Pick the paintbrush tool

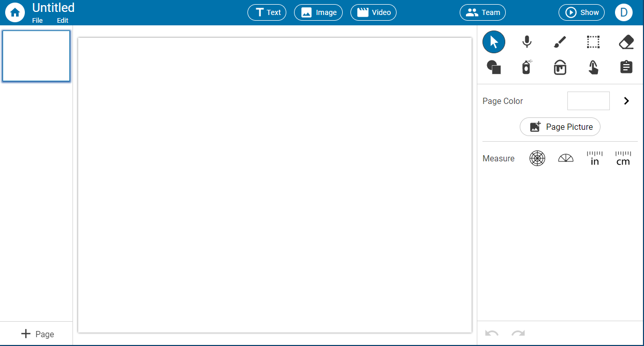pyautogui.click(x=560, y=42)
